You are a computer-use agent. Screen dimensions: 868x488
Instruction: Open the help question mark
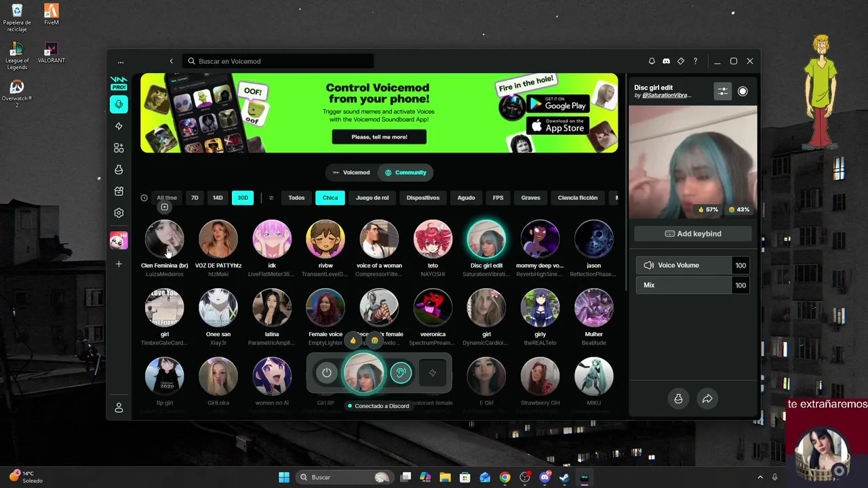pyautogui.click(x=695, y=61)
